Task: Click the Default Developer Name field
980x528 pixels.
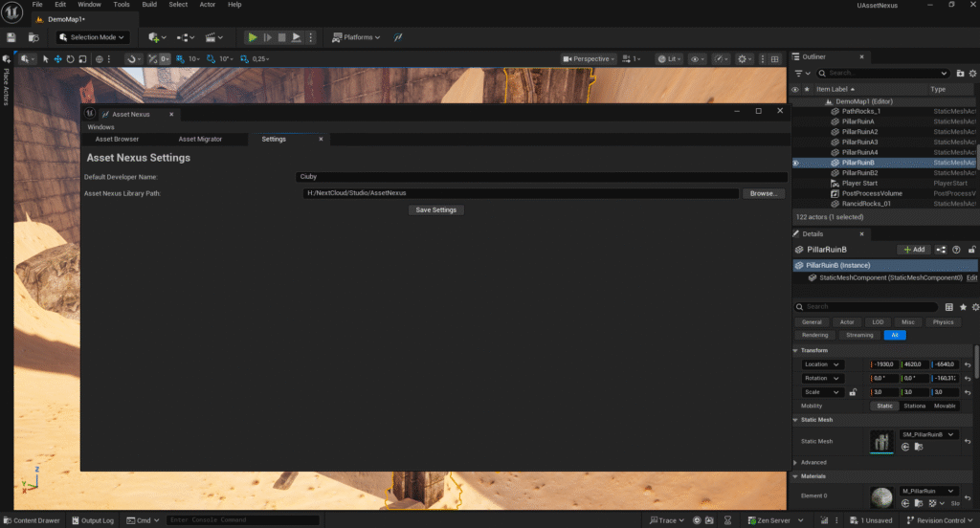Action: click(541, 176)
